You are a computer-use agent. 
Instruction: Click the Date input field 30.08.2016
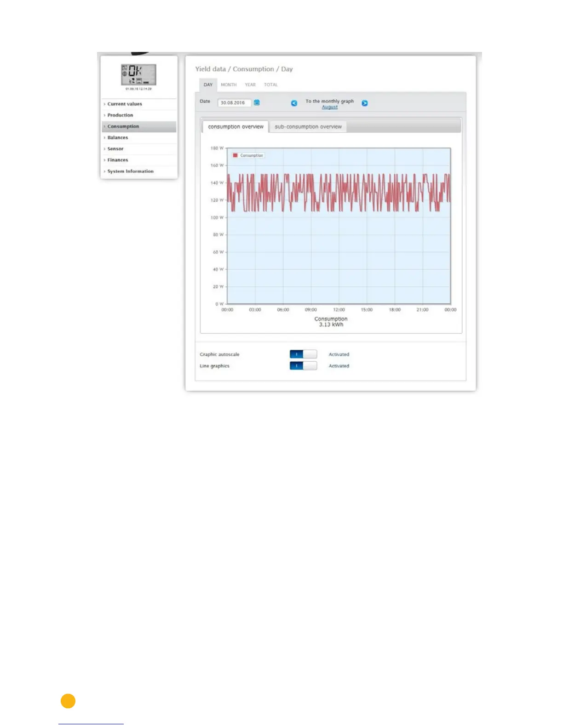tap(234, 102)
